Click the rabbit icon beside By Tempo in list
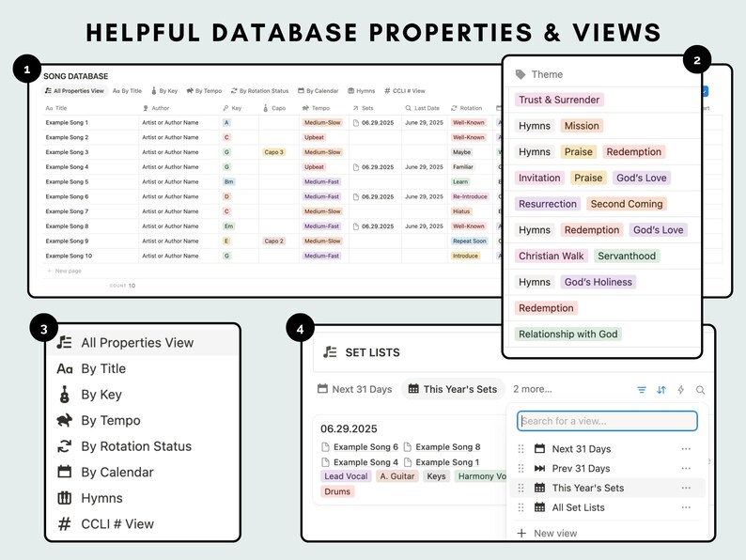The width and height of the screenshot is (746, 560). click(x=64, y=420)
